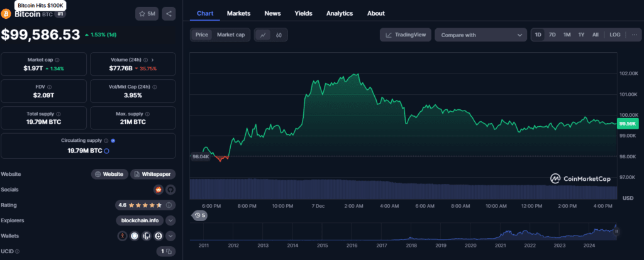Screen dimensions: 644x260
Task: Select candlestick chart style
Action: point(279,35)
